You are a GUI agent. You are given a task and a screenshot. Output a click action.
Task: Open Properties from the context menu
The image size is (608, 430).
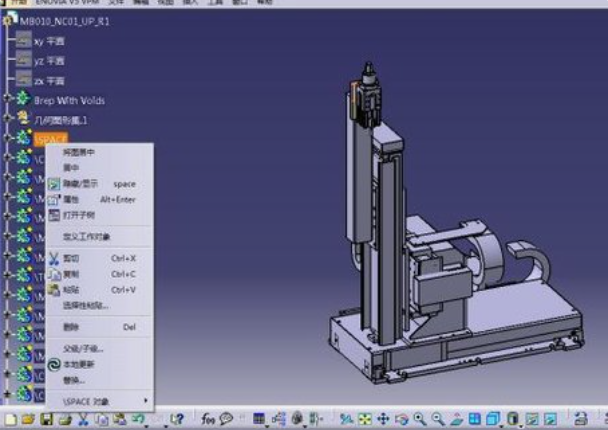pyautogui.click(x=70, y=199)
